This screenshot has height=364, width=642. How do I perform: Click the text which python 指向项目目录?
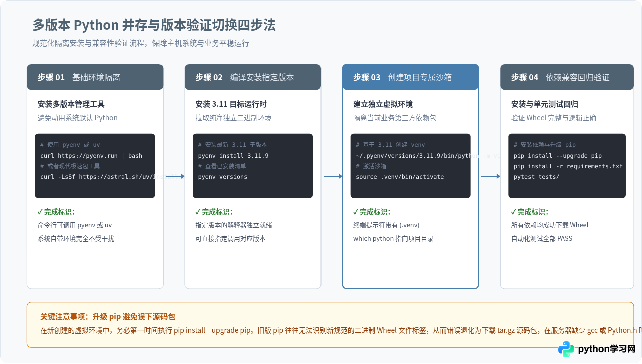tap(393, 239)
